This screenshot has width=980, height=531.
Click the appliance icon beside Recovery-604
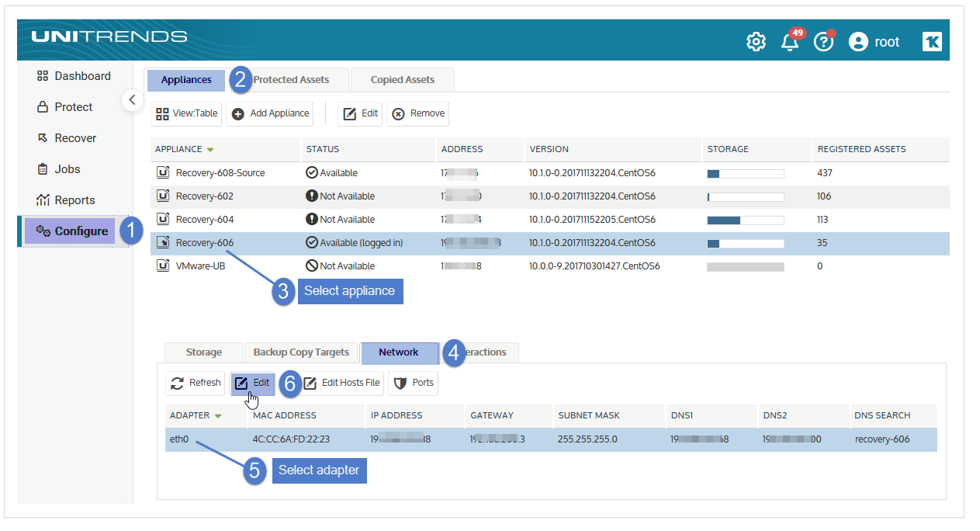pyautogui.click(x=163, y=220)
